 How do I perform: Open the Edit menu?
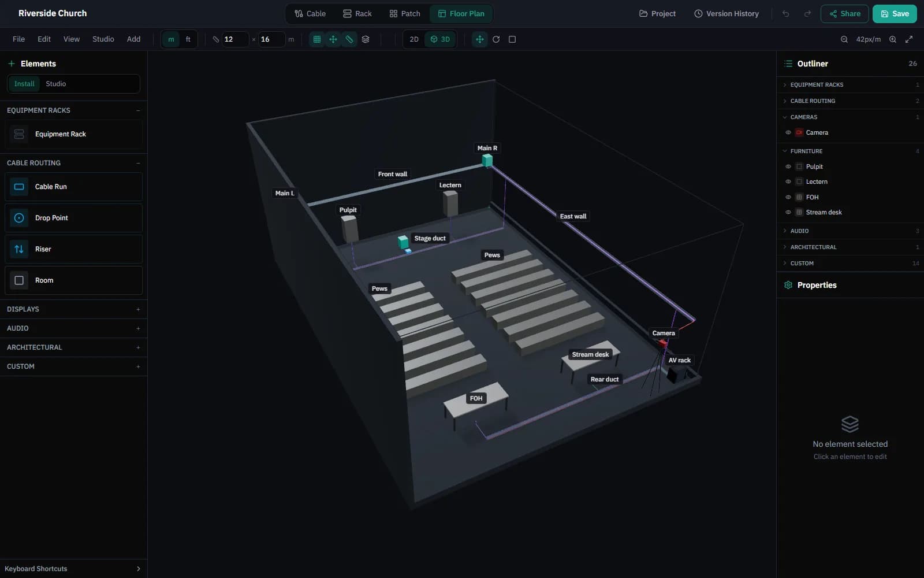[x=44, y=39]
